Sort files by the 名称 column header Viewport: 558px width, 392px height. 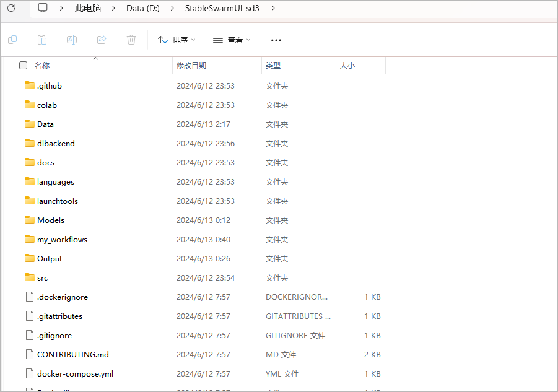coord(41,65)
